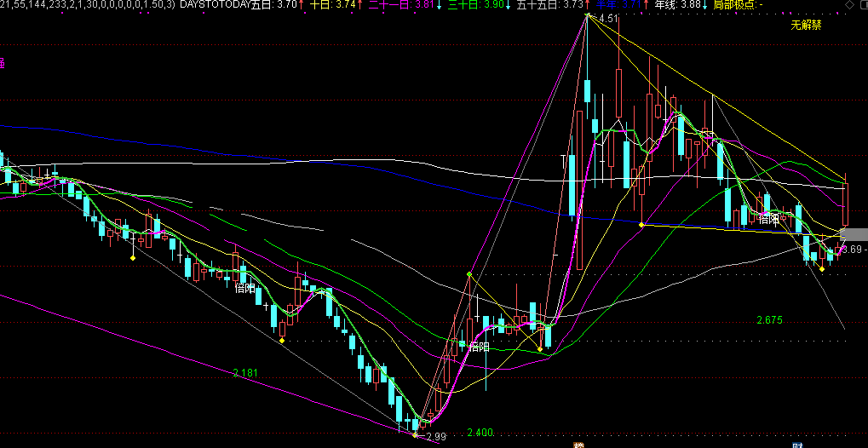Click the yellow diamond marker on blue year line

point(641,225)
